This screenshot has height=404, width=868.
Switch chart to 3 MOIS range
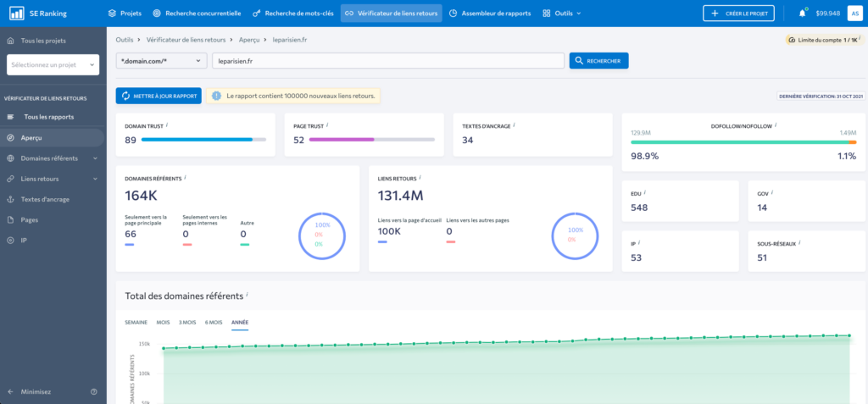point(187,322)
